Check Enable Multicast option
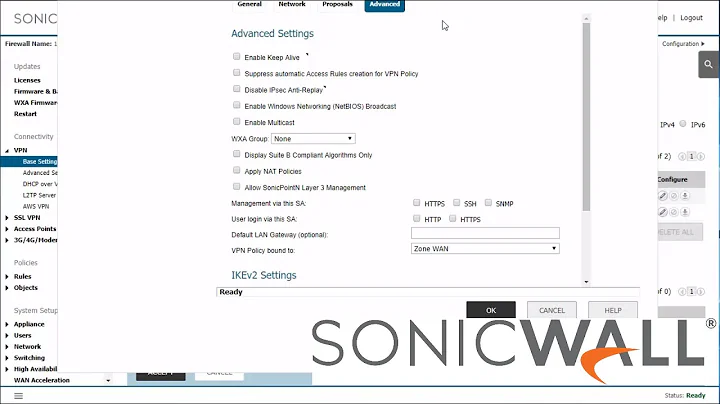 click(x=236, y=121)
